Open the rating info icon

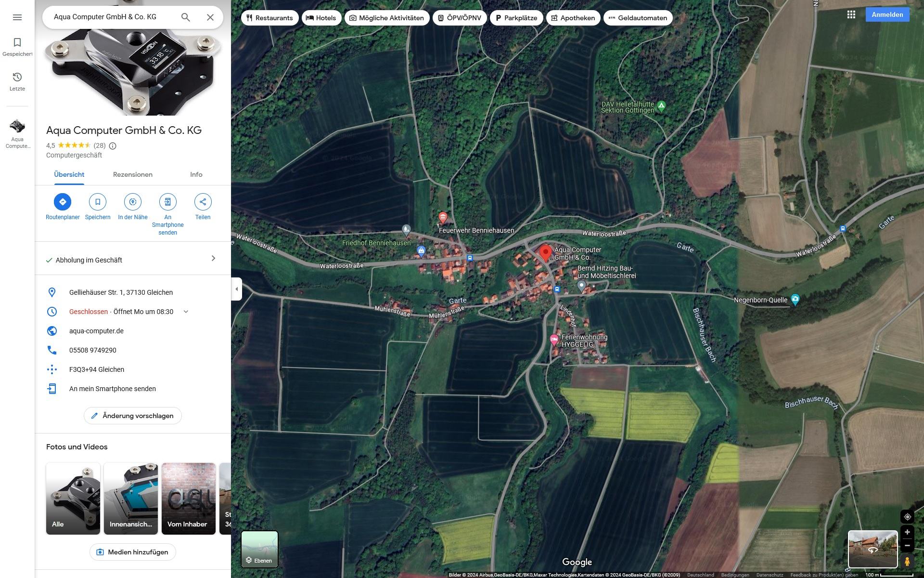113,146
